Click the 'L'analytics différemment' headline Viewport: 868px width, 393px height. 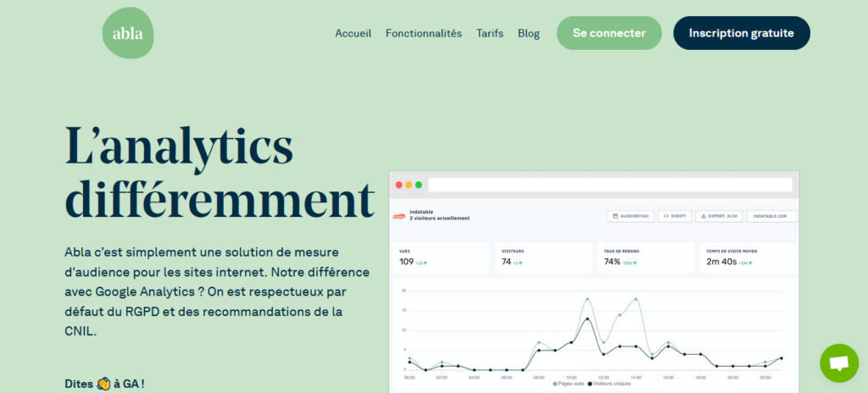(220, 172)
